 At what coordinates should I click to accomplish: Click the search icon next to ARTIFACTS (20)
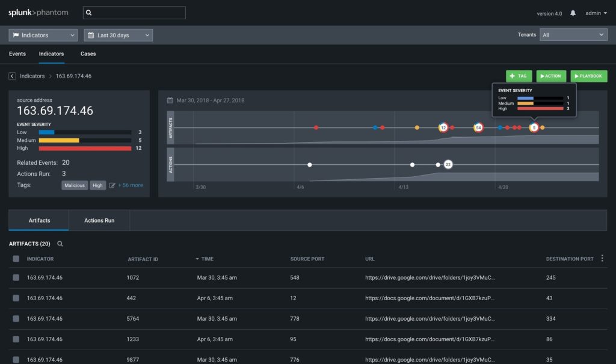tap(60, 244)
